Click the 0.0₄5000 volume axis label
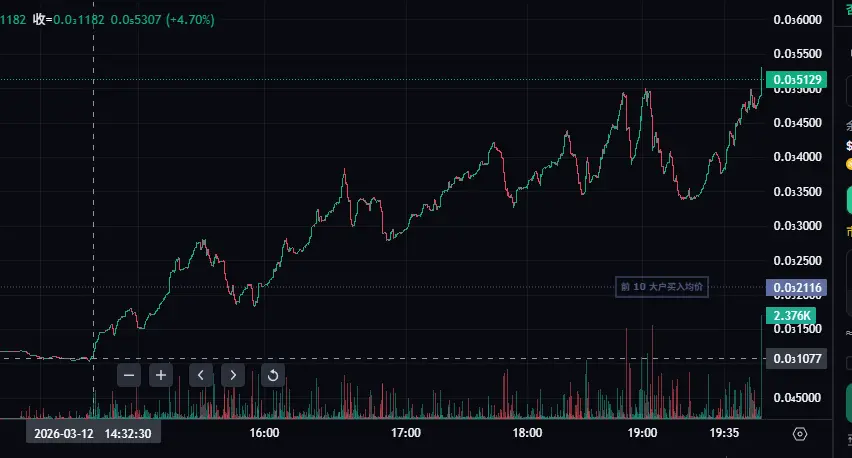 coord(797,398)
